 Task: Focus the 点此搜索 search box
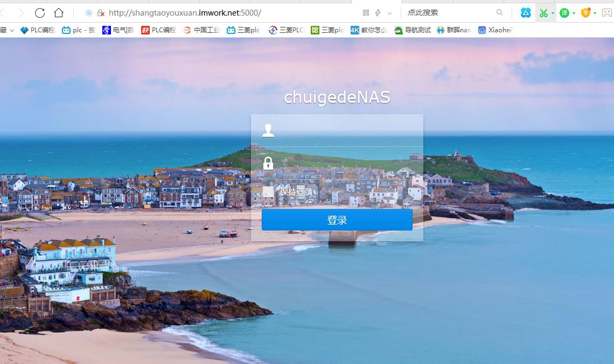pos(450,12)
